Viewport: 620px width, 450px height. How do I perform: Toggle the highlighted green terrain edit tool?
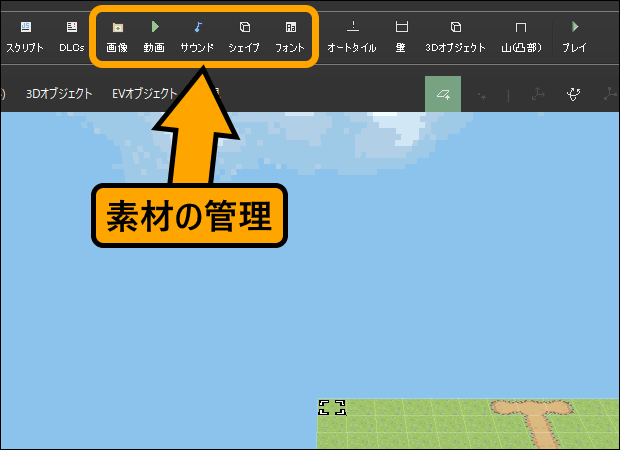click(443, 94)
